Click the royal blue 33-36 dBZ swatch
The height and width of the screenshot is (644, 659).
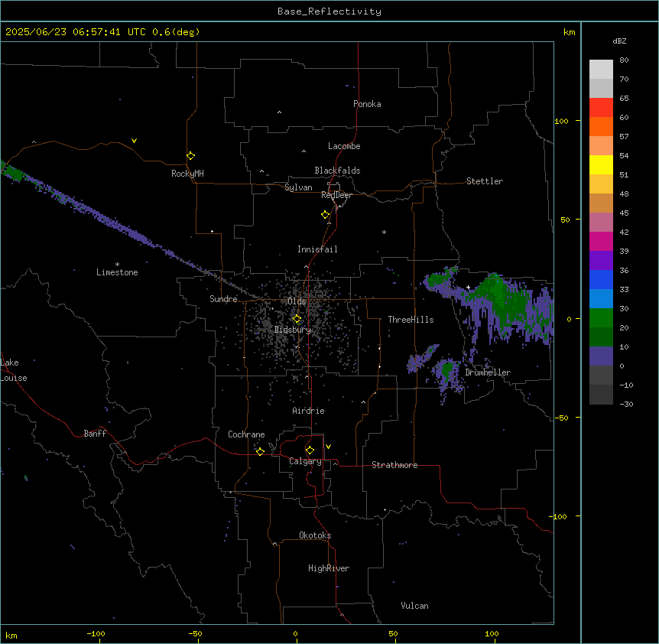[601, 279]
